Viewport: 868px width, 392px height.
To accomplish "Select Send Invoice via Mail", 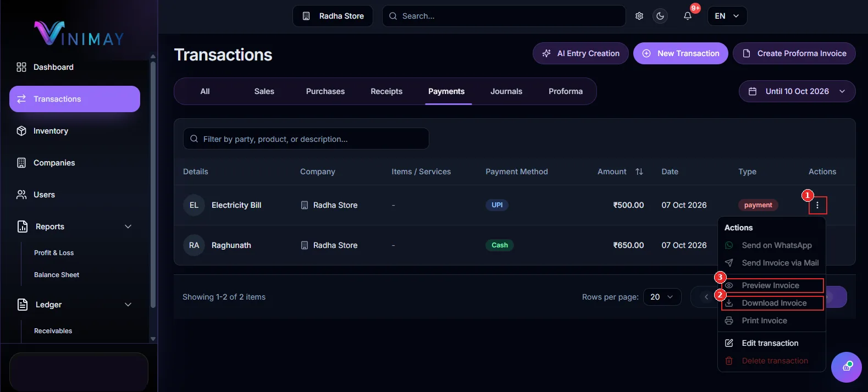I will point(772,263).
